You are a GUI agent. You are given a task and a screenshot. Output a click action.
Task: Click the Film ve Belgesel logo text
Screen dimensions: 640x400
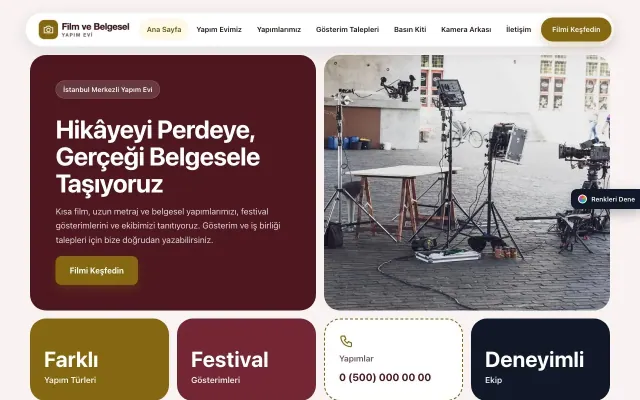[x=96, y=27]
